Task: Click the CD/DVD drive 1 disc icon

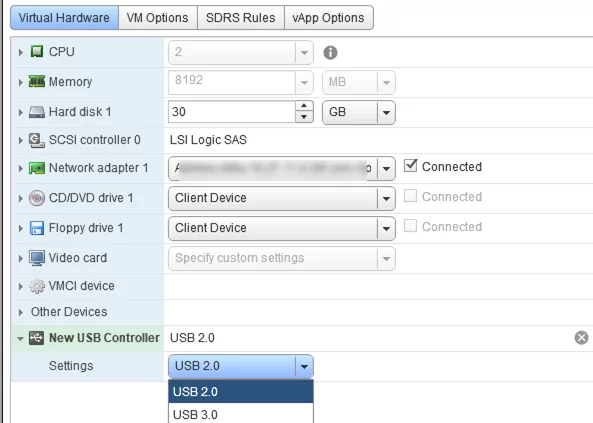Action: [37, 198]
